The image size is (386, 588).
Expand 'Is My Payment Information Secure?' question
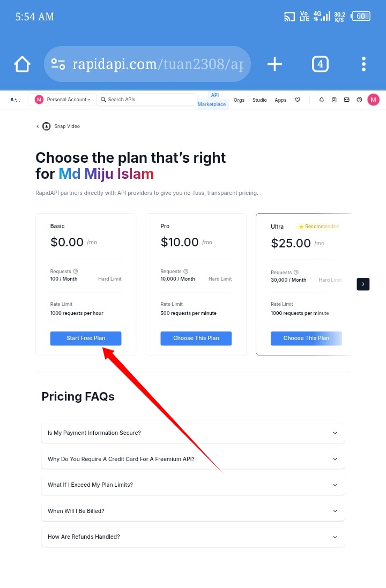[x=193, y=433]
